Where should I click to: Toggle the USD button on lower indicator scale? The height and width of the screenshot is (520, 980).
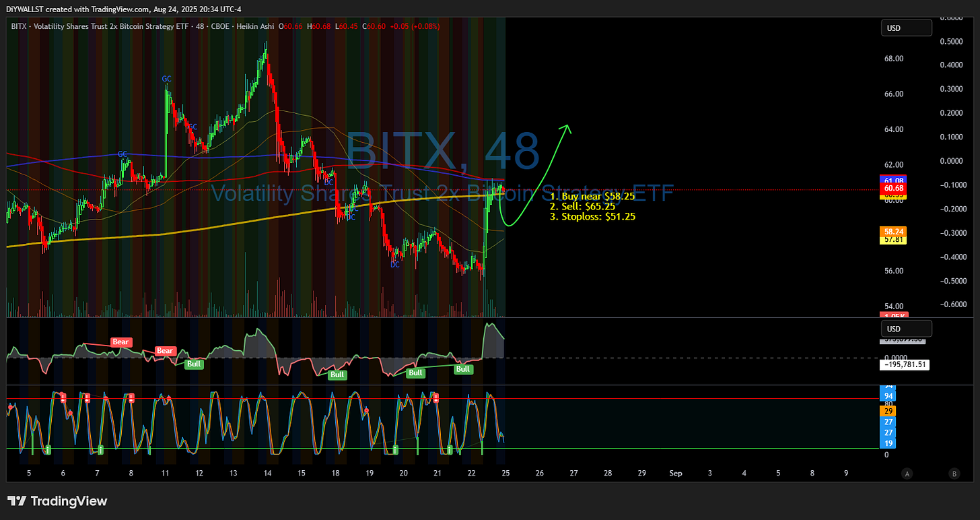pos(906,328)
